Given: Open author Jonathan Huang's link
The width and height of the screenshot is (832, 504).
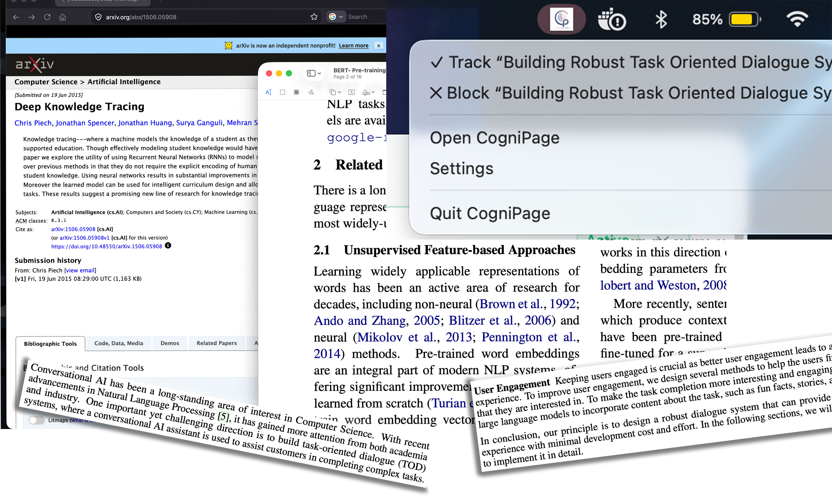Looking at the screenshot, I should pos(145,123).
